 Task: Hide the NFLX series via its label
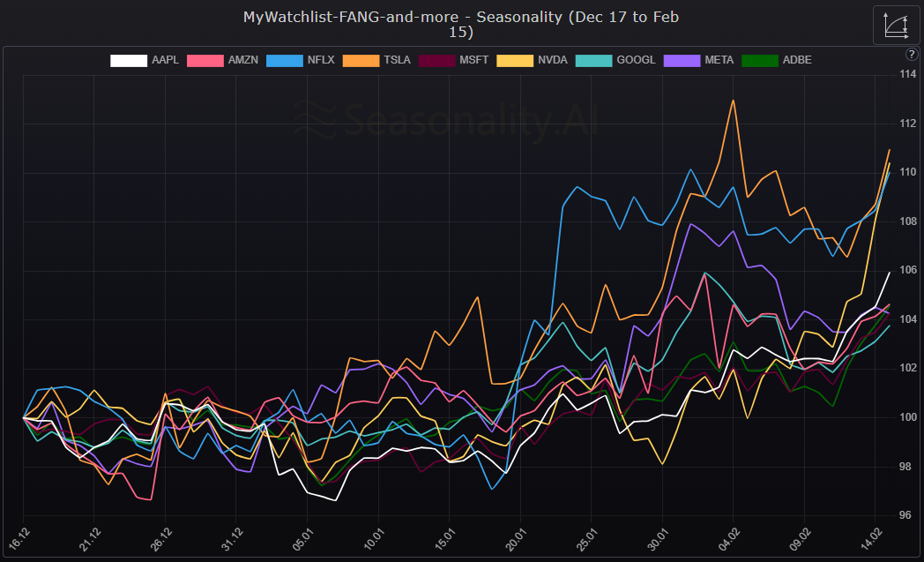(321, 60)
